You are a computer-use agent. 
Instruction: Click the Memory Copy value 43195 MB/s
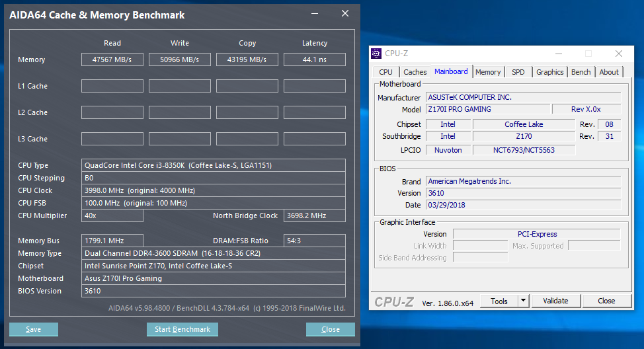247,59
